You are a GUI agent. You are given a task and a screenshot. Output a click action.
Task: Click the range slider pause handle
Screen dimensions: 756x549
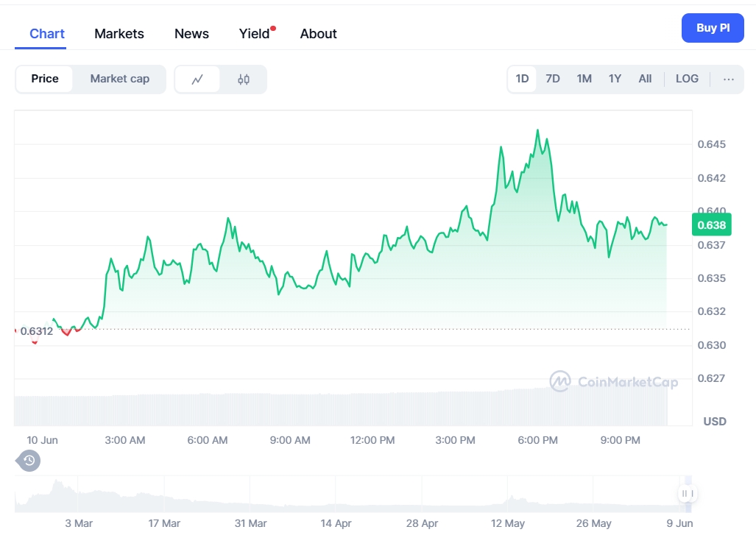687,494
